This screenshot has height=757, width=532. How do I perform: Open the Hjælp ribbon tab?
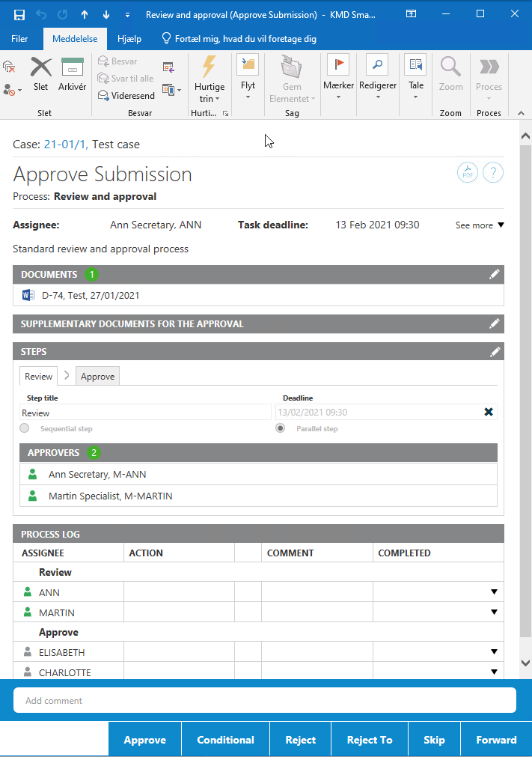click(x=129, y=39)
